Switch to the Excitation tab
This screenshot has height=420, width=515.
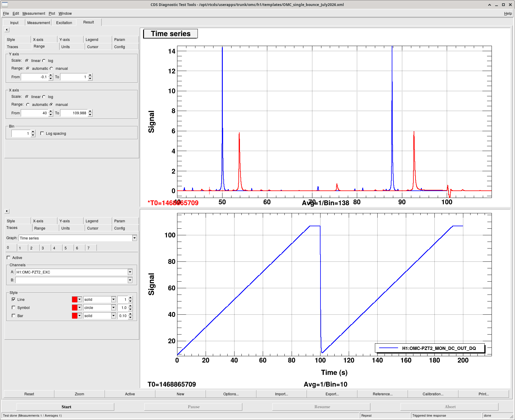pos(64,23)
